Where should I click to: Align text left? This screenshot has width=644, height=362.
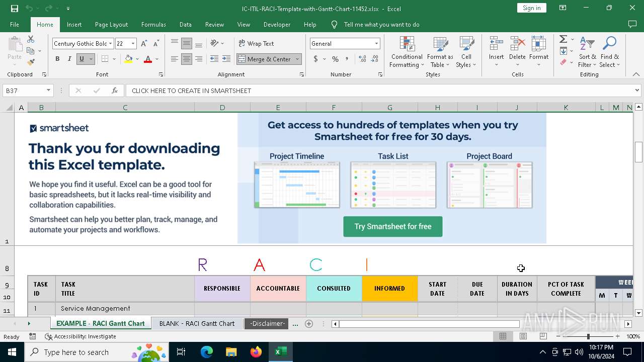175,59
